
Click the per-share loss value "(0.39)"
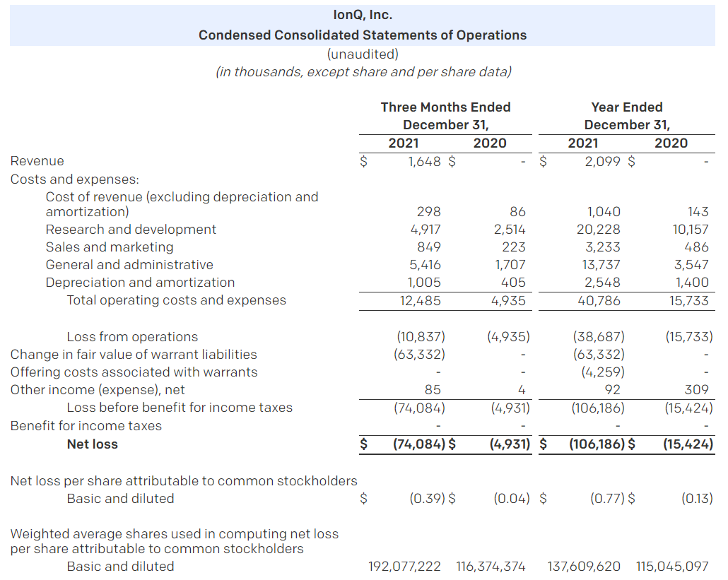coord(427,498)
